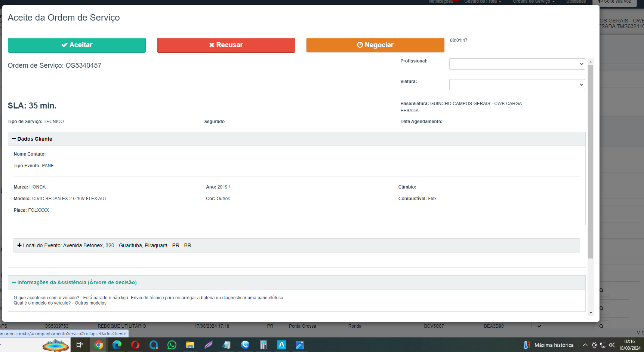
Task: Click Tipo de Serviço: TÉCNICO text
Action: coord(36,122)
